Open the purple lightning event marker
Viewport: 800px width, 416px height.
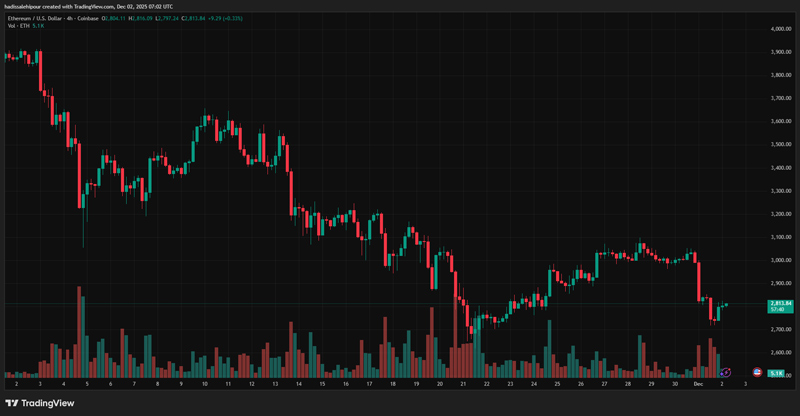(x=727, y=372)
